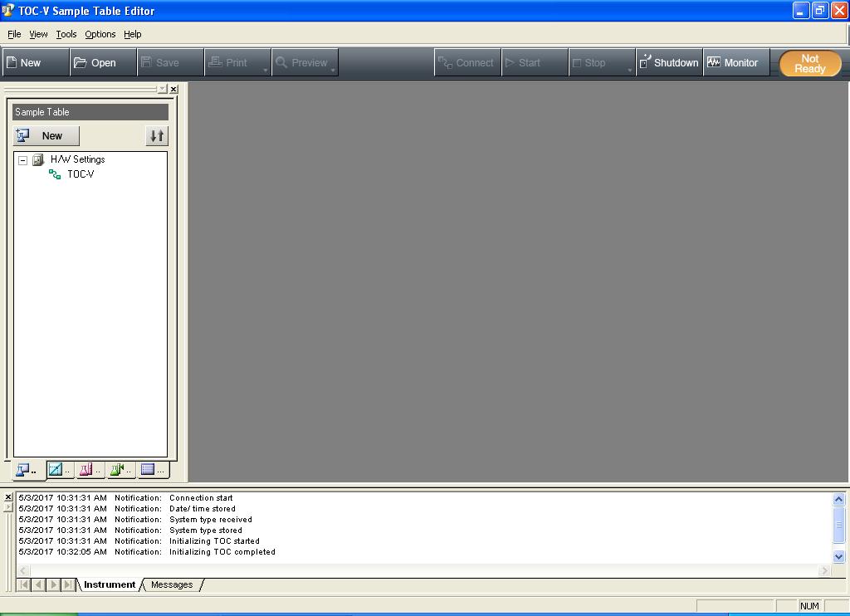Click the log pane pin arrow button
The height and width of the screenshot is (616, 850).
pyautogui.click(x=8, y=507)
